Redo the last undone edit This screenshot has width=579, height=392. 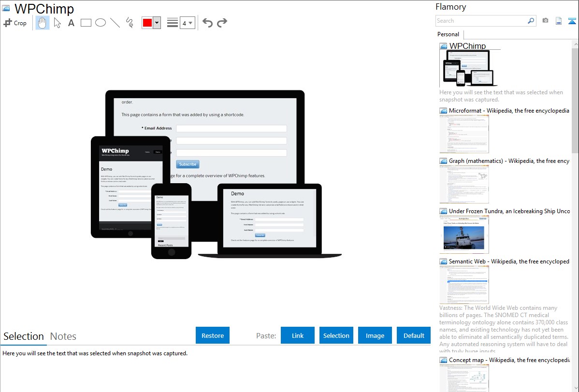click(x=222, y=23)
